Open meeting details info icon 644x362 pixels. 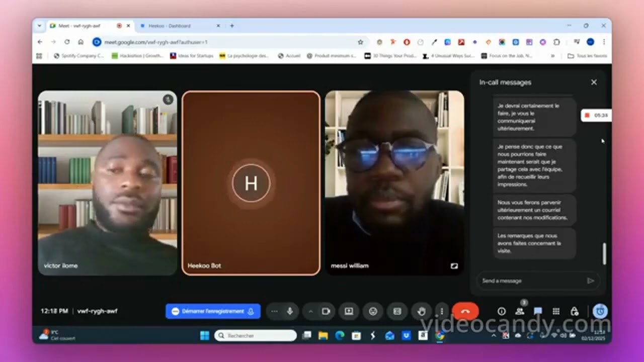coord(502,311)
